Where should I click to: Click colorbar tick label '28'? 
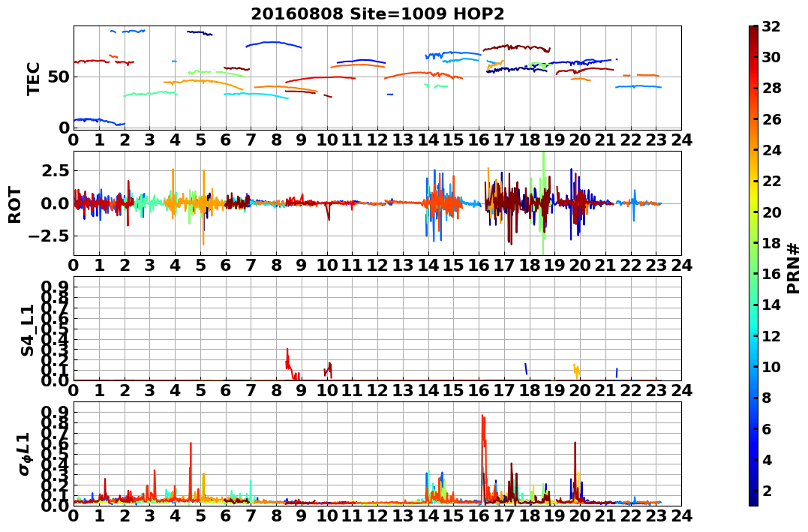[x=771, y=89]
